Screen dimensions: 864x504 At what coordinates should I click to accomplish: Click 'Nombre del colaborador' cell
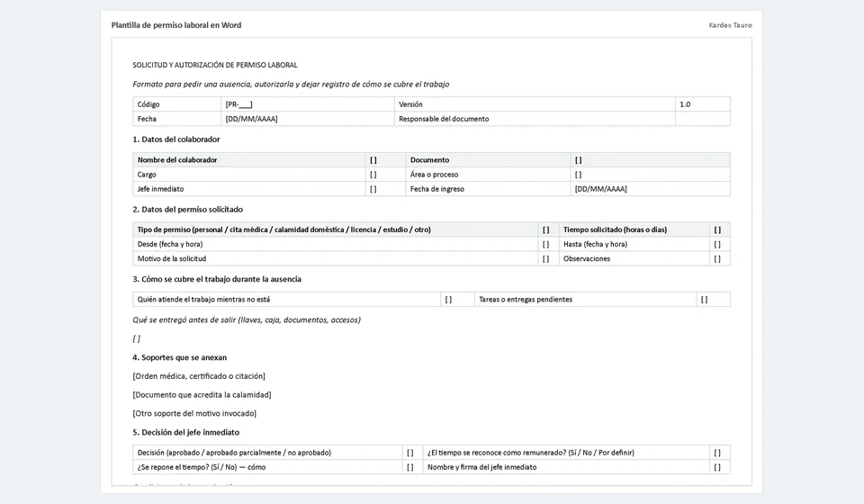249,159
